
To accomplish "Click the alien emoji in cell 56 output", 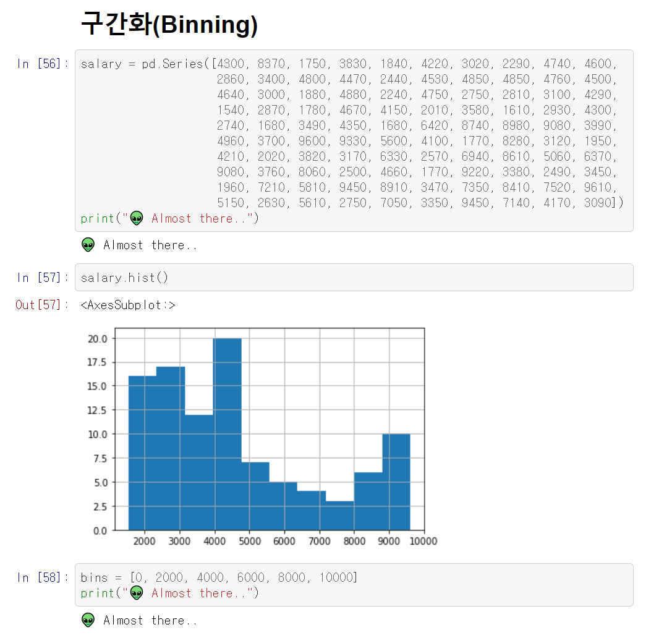I will pos(88,244).
